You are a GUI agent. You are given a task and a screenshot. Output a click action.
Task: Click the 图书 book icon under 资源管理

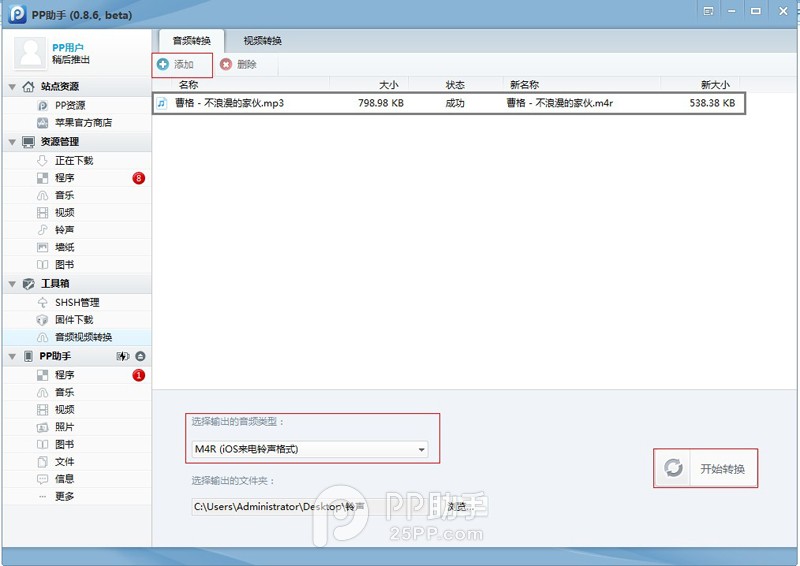42,265
